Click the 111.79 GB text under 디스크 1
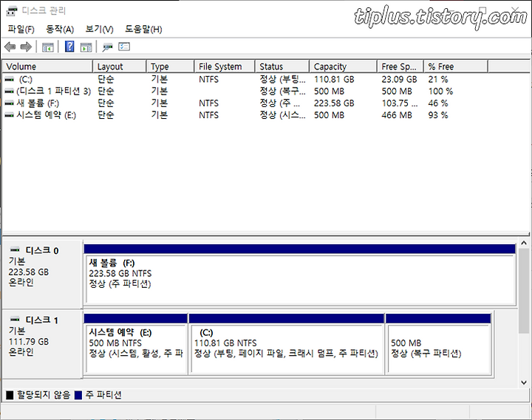The image size is (532, 420). [29, 342]
